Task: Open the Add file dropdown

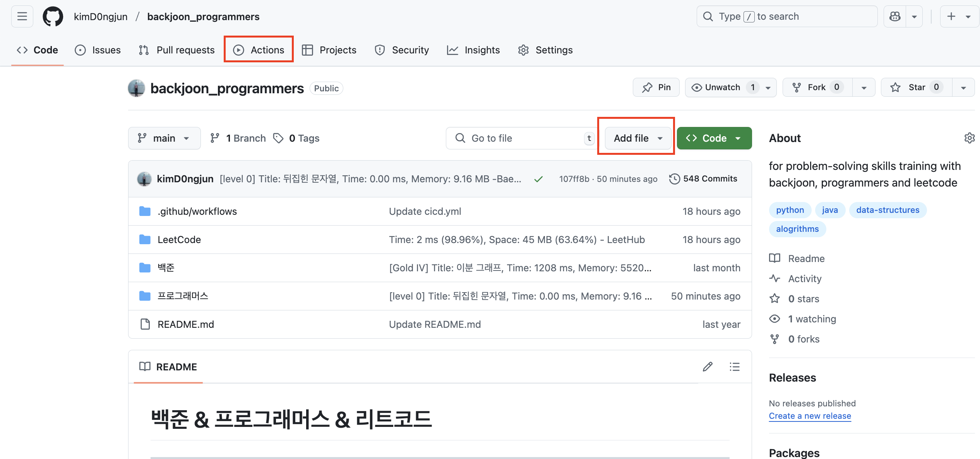Action: click(x=637, y=138)
